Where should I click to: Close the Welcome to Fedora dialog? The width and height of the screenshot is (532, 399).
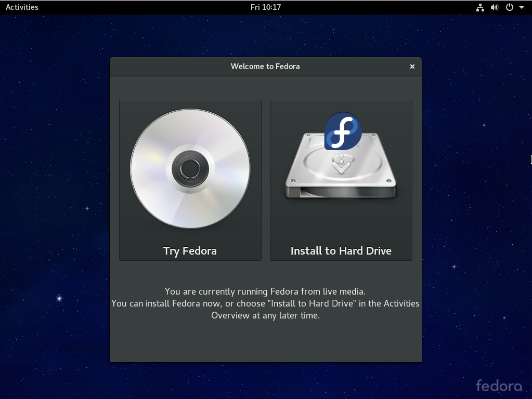[412, 66]
